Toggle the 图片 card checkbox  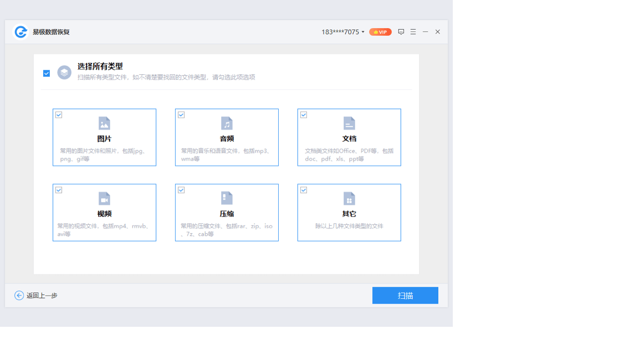[59, 115]
